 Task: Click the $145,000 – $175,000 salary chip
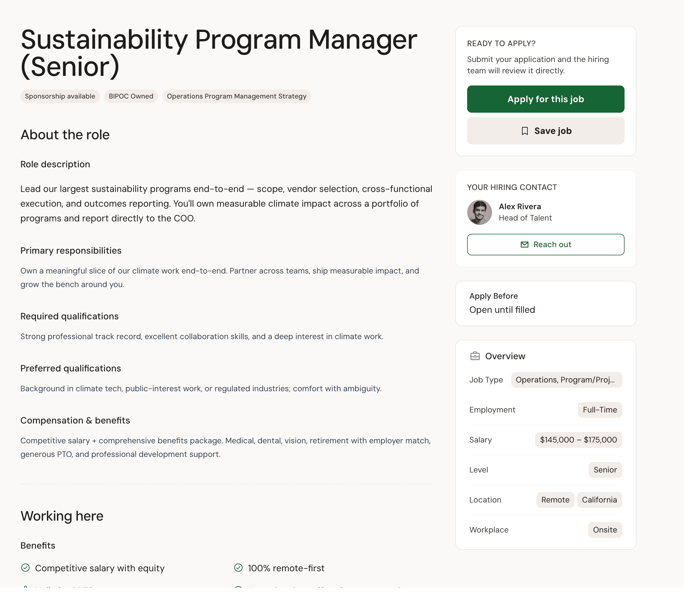(578, 440)
